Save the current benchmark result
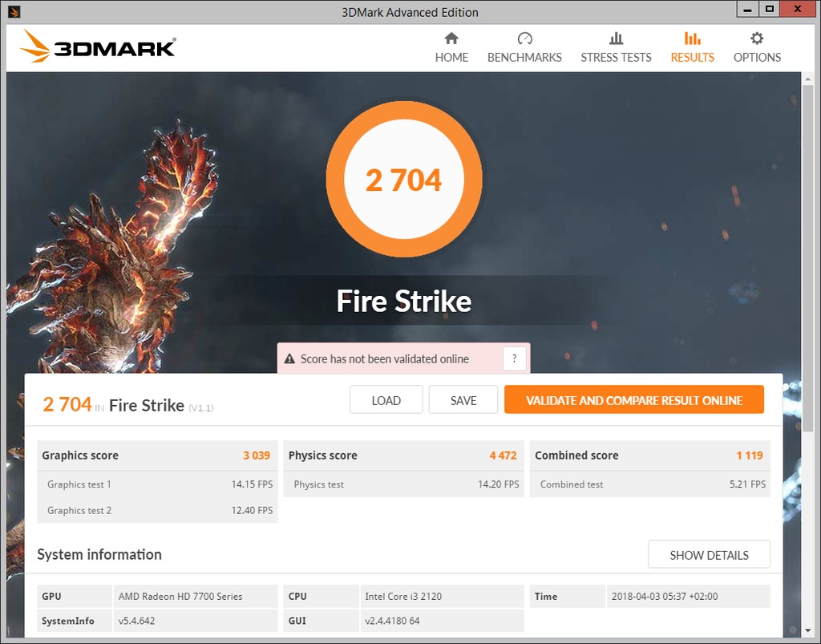The image size is (821, 644). click(x=463, y=400)
